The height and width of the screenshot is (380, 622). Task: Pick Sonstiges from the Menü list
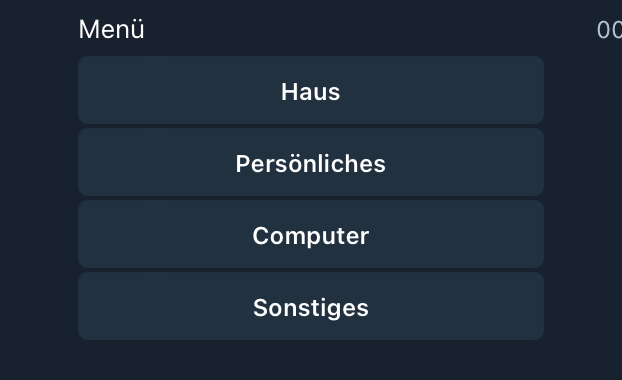311,306
